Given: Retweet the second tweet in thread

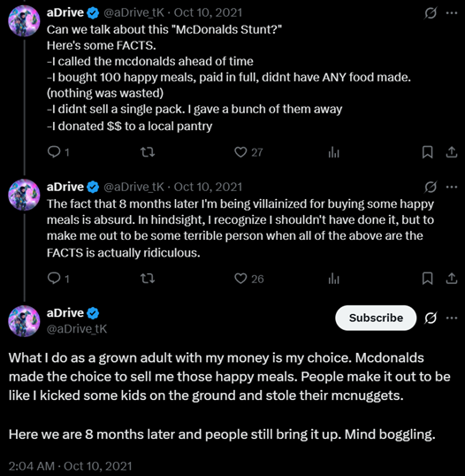Looking at the screenshot, I should (x=148, y=278).
